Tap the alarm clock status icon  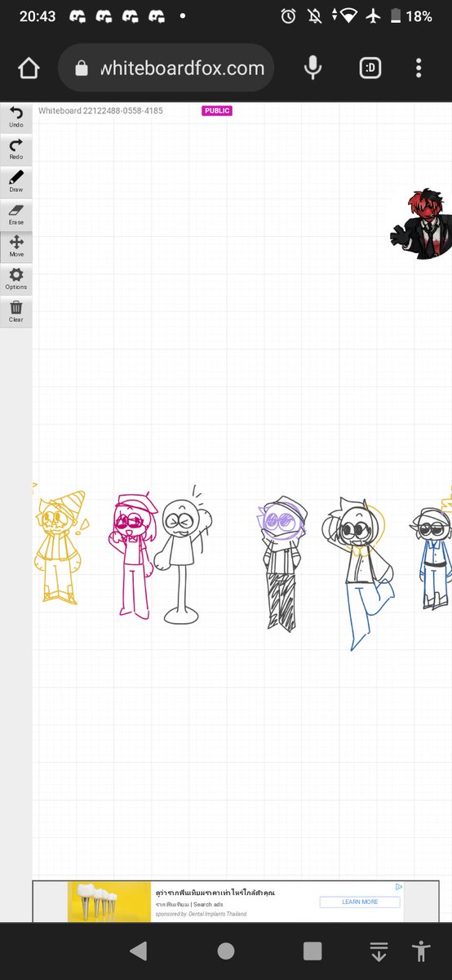(288, 16)
